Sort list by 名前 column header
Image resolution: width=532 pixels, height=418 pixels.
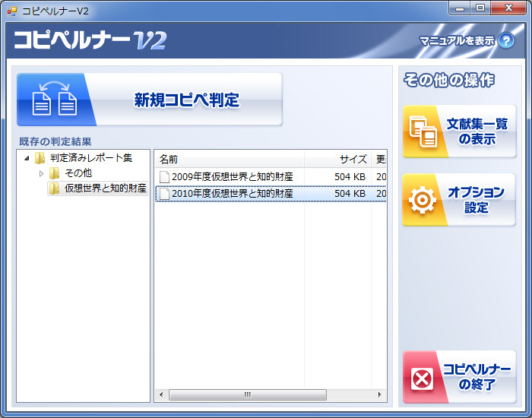coord(230,159)
